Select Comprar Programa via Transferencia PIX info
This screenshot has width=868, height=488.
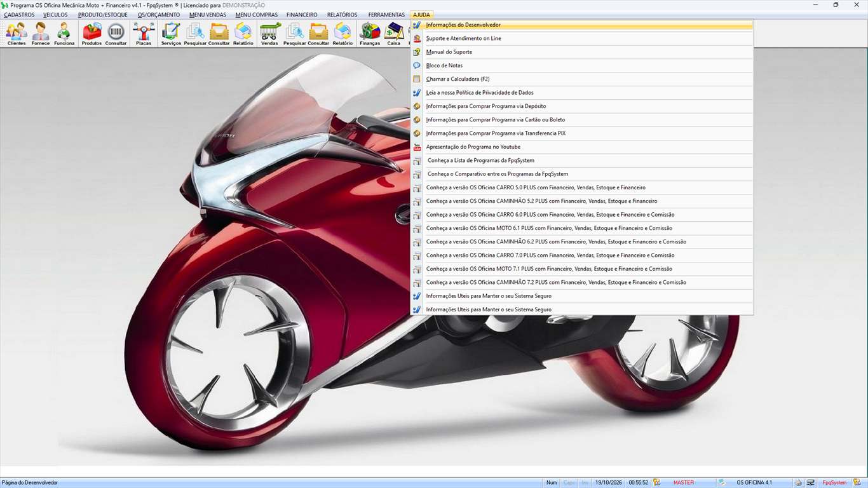[x=582, y=133]
